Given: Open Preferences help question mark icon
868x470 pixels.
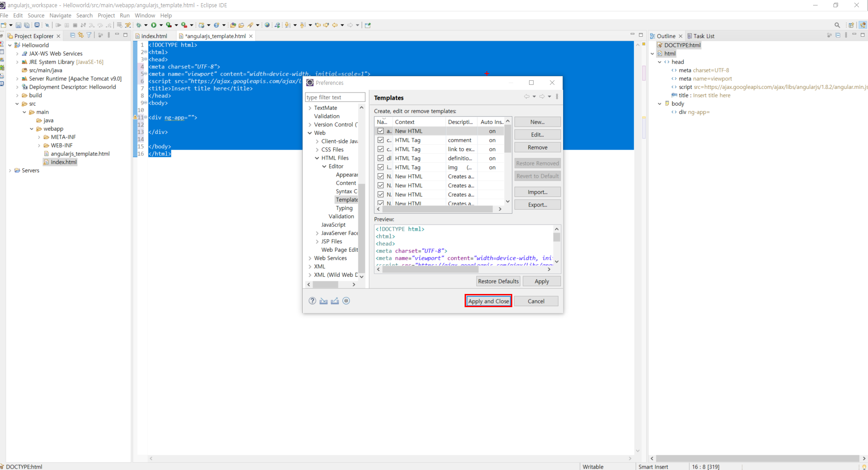Looking at the screenshot, I should pos(312,301).
